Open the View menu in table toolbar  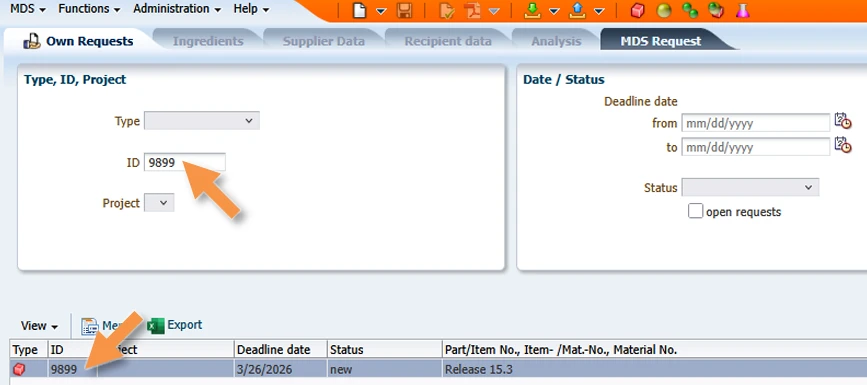(x=40, y=326)
